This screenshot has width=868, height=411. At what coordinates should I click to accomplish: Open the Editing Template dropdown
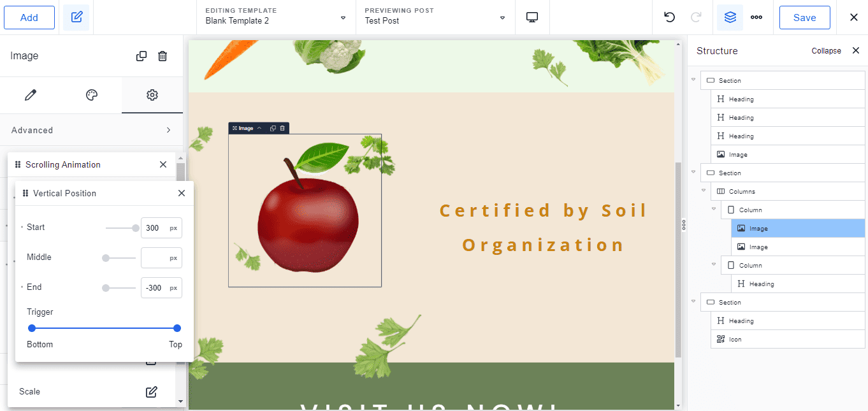coord(276,17)
